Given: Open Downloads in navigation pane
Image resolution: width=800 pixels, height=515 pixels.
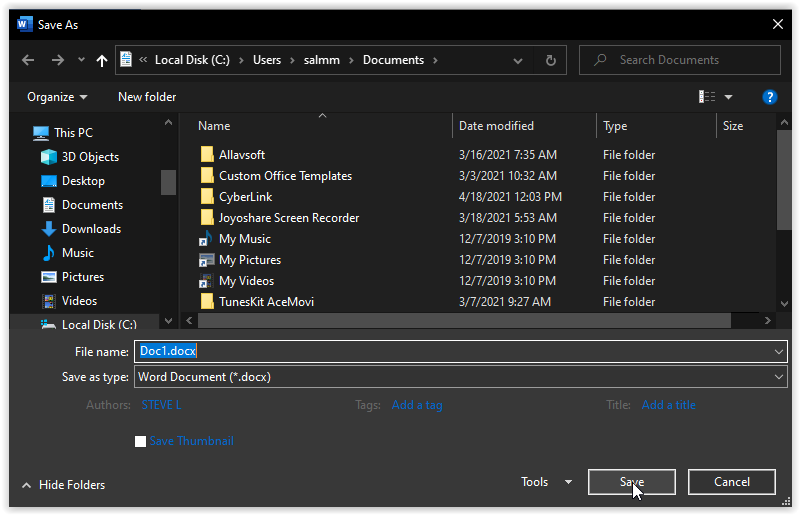Looking at the screenshot, I should (x=91, y=229).
